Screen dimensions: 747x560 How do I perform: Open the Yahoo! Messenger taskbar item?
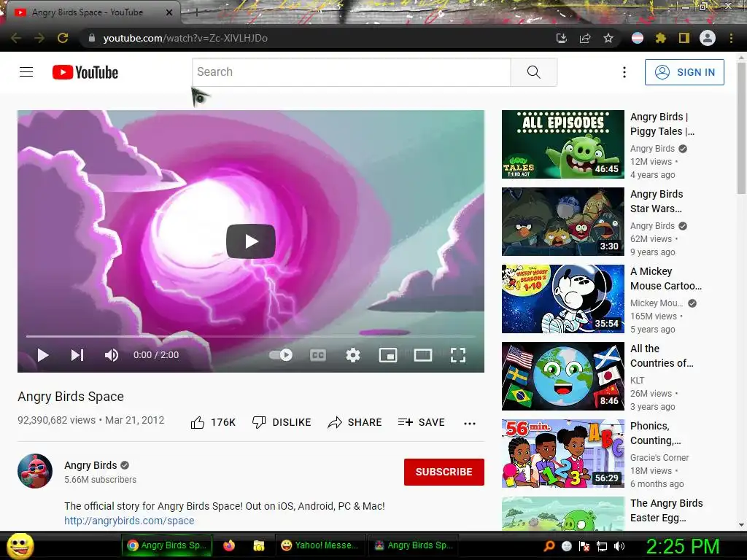[320, 545]
